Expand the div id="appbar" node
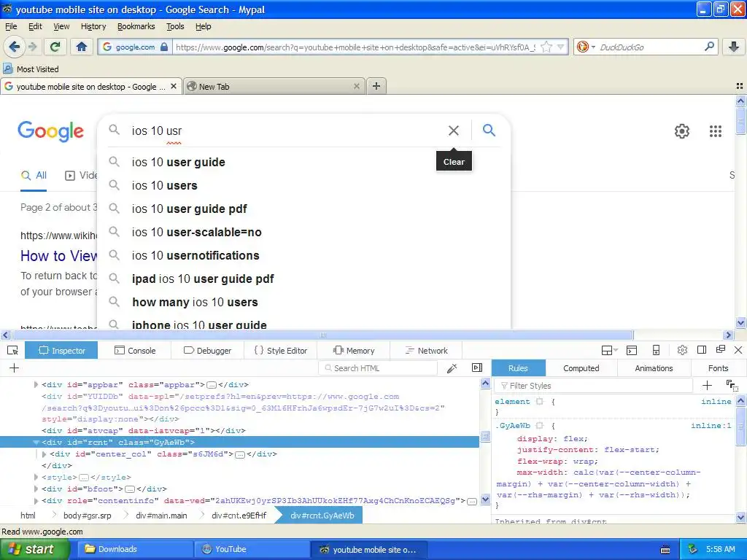Image resolution: width=747 pixels, height=560 pixels. point(36,385)
